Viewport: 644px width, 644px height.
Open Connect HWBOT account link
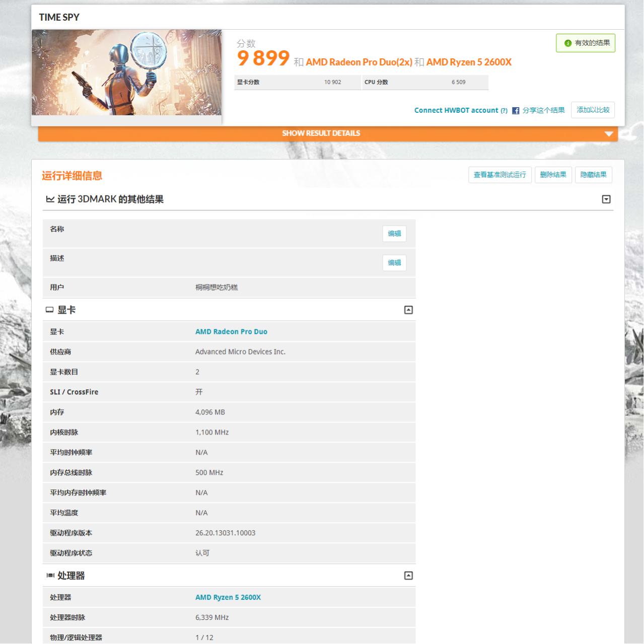click(x=456, y=110)
